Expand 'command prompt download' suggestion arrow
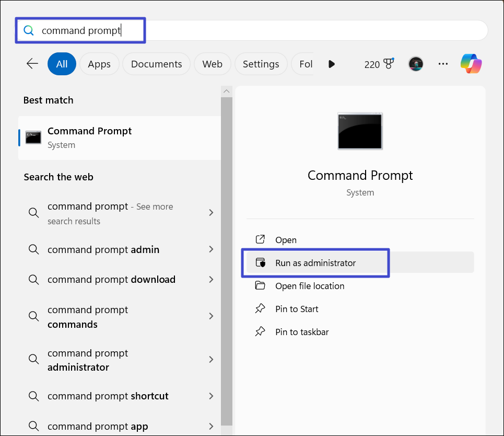This screenshot has width=504, height=436. pyautogui.click(x=211, y=279)
